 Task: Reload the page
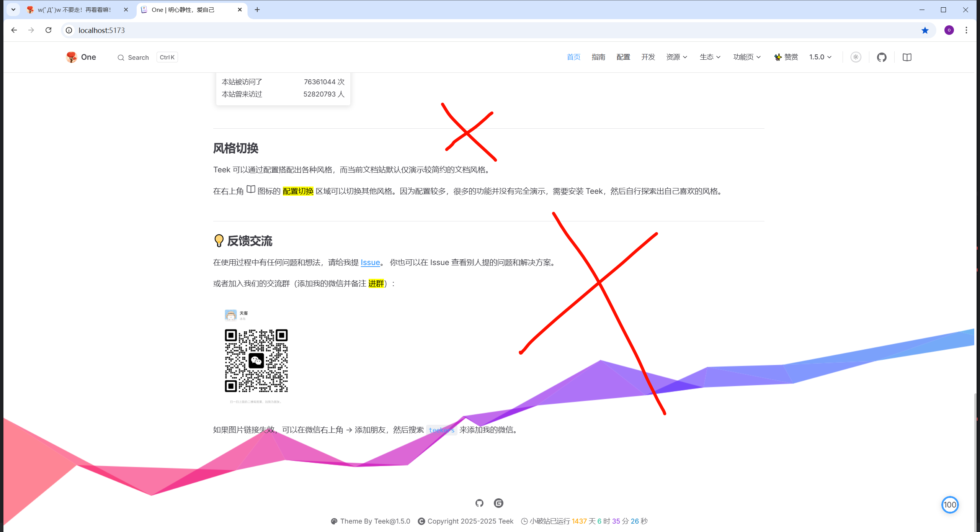coord(49,30)
